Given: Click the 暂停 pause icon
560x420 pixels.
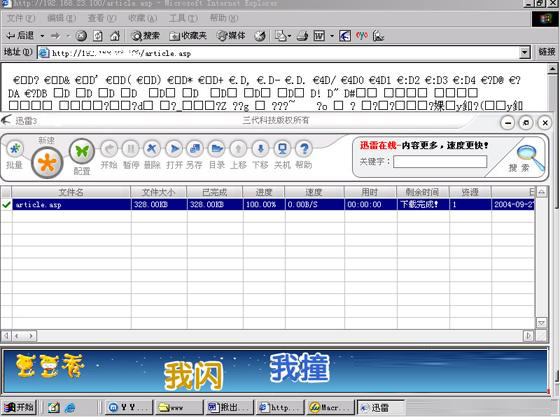Looking at the screenshot, I should pyautogui.click(x=131, y=149).
